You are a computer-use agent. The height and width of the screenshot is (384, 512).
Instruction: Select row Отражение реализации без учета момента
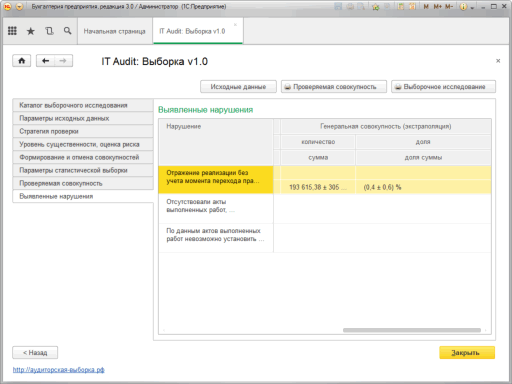pos(216,180)
